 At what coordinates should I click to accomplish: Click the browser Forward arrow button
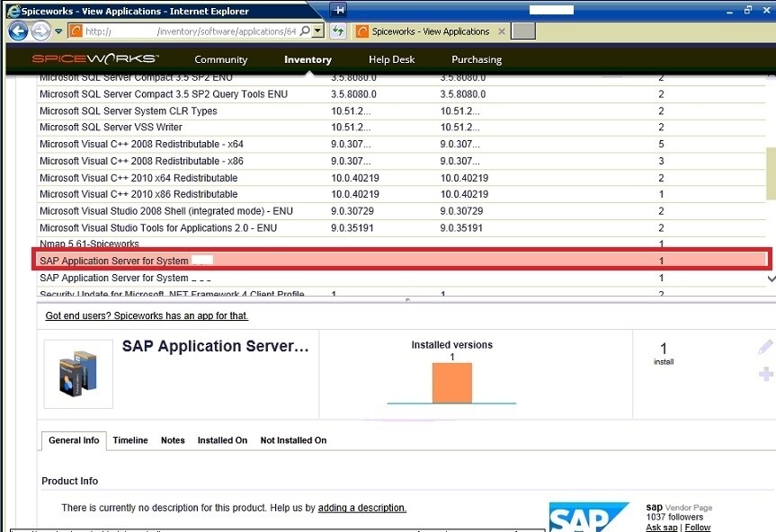[x=40, y=31]
